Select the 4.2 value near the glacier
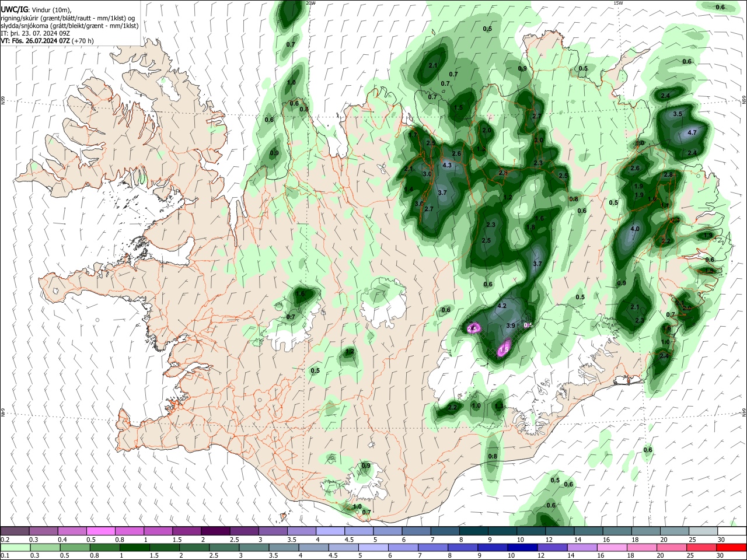This screenshot has height=560, width=747. 501,306
